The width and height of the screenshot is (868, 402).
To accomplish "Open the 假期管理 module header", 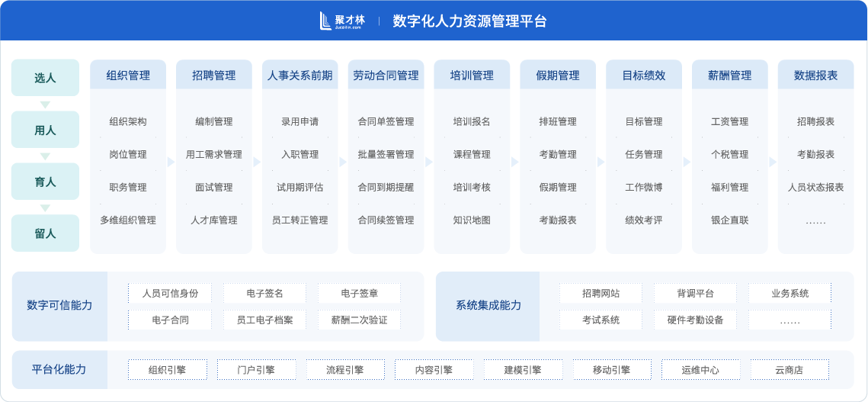I will click(x=558, y=75).
